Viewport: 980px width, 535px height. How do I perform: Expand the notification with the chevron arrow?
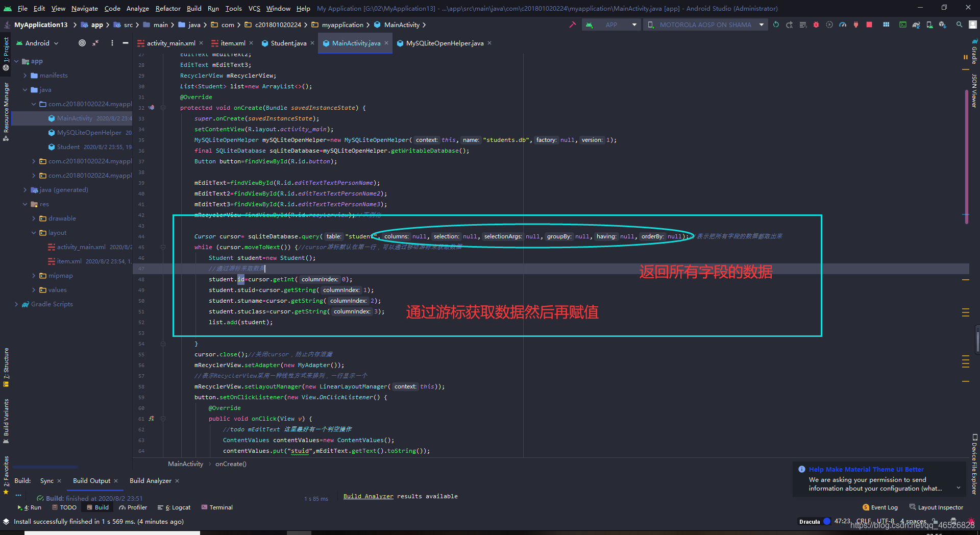point(958,488)
